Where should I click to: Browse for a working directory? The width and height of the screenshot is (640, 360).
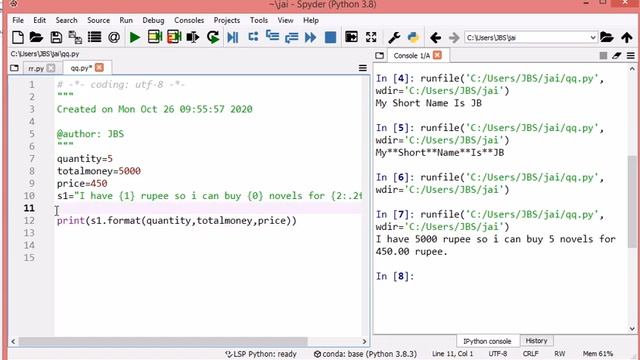coord(607,38)
